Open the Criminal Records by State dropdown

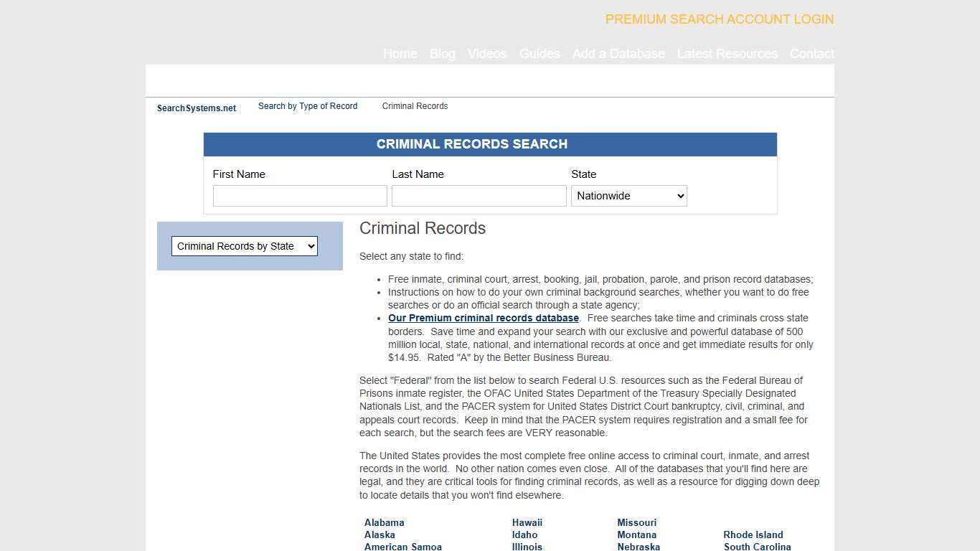[244, 246]
